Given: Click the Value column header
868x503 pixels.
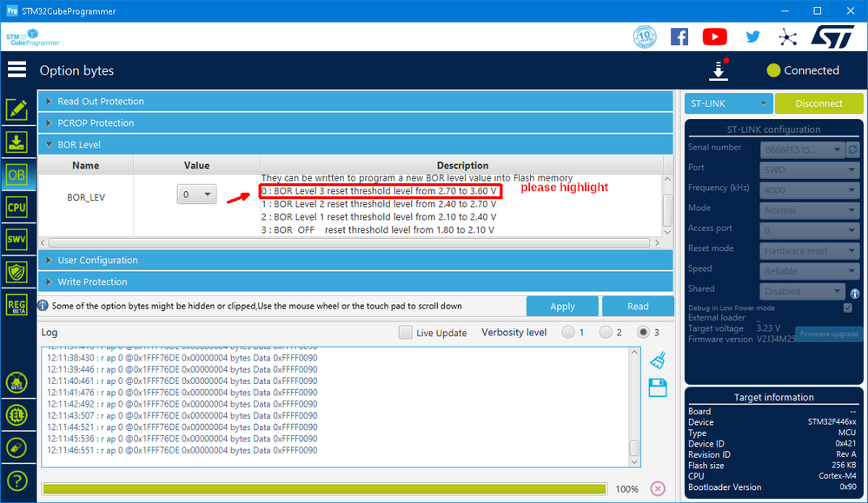Looking at the screenshot, I should pyautogui.click(x=196, y=165).
